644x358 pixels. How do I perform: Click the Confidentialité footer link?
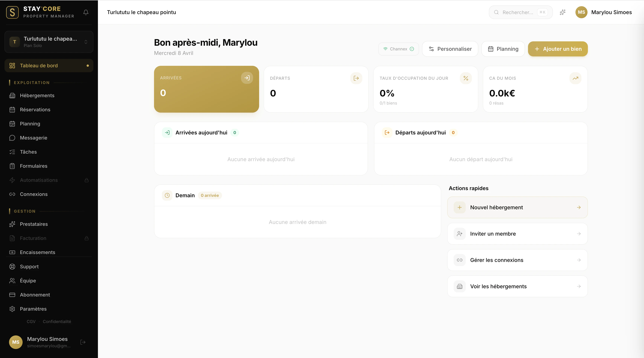57,322
